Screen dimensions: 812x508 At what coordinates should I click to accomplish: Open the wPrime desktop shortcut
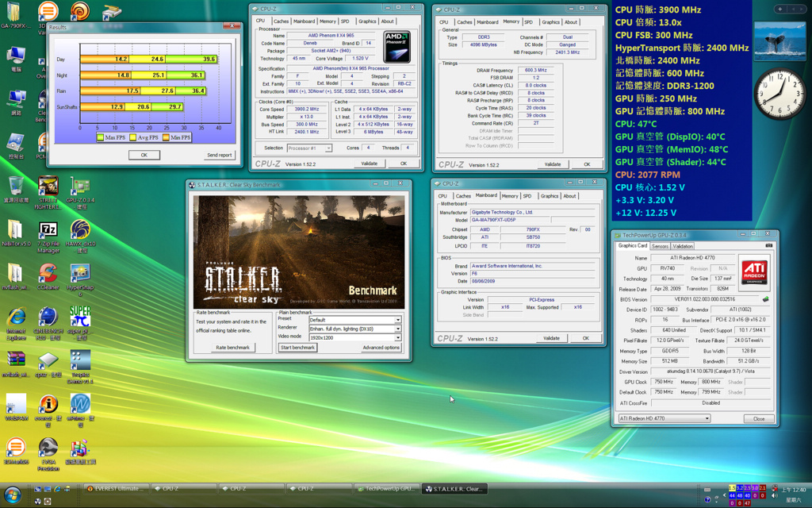coord(80,410)
